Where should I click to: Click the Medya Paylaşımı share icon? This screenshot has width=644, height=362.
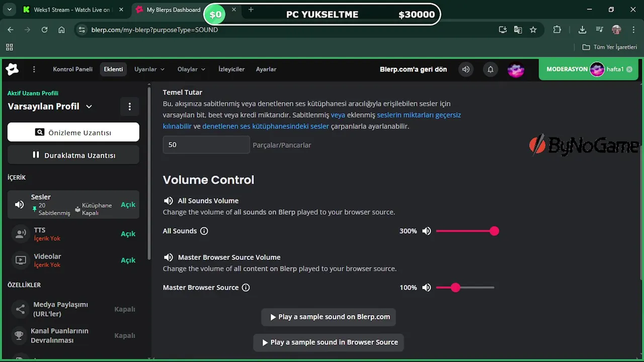20,309
